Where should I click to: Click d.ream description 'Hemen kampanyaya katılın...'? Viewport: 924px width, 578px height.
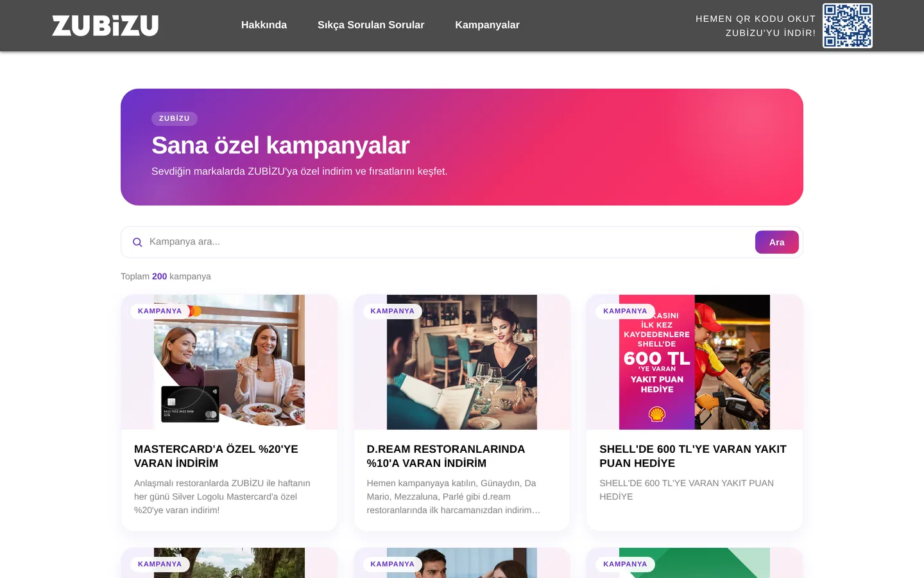coord(454,496)
